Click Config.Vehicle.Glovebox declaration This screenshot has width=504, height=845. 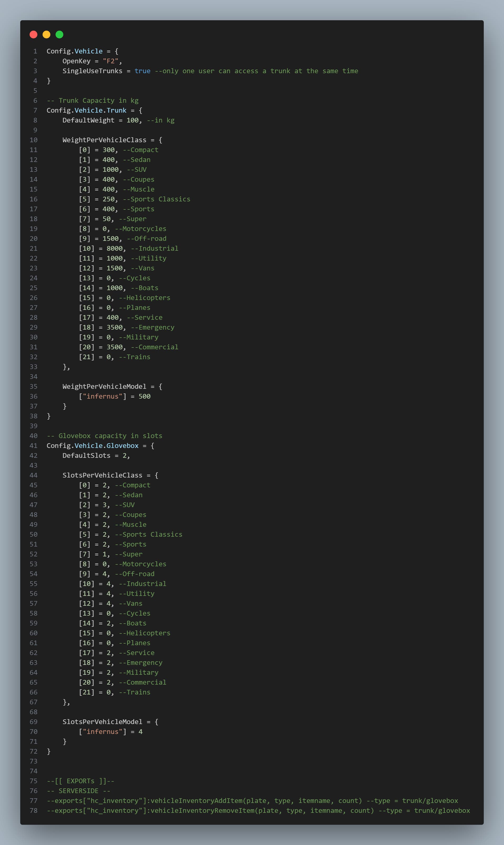92,445
